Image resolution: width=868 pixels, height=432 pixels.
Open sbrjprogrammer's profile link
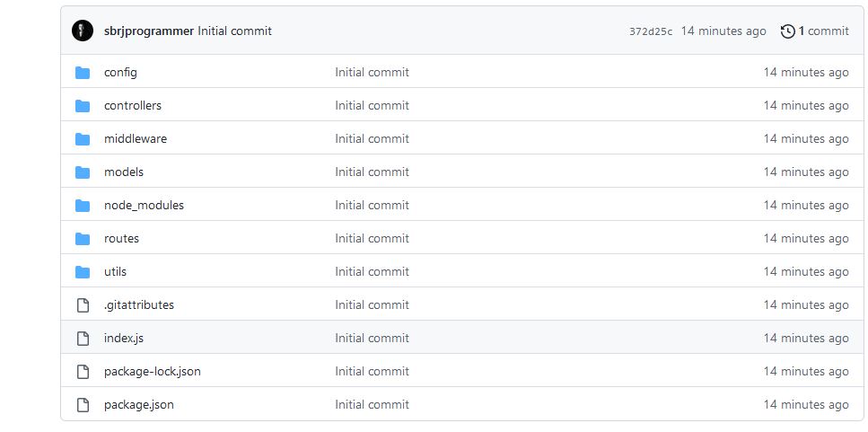(x=148, y=31)
